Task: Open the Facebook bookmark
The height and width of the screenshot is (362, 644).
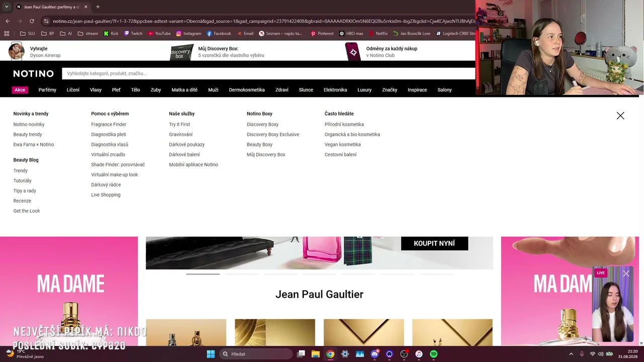Action: pos(218,34)
